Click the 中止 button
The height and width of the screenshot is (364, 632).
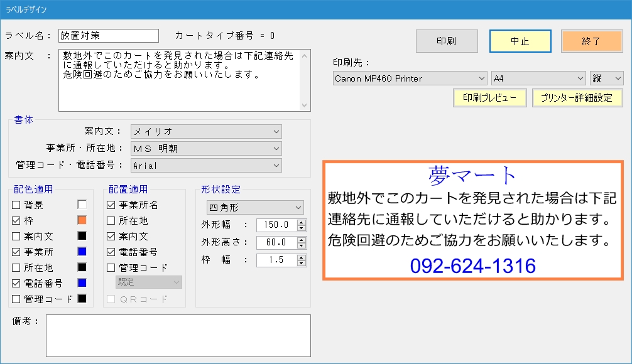pos(520,41)
